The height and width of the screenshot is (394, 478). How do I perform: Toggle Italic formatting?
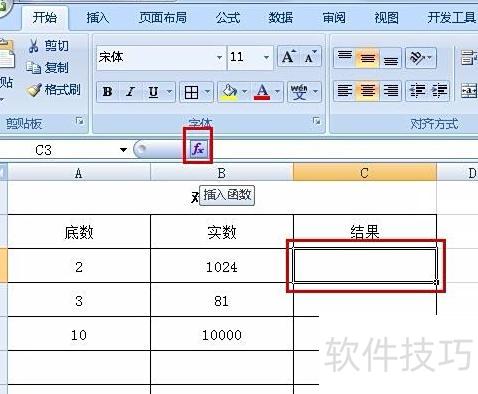(130, 92)
